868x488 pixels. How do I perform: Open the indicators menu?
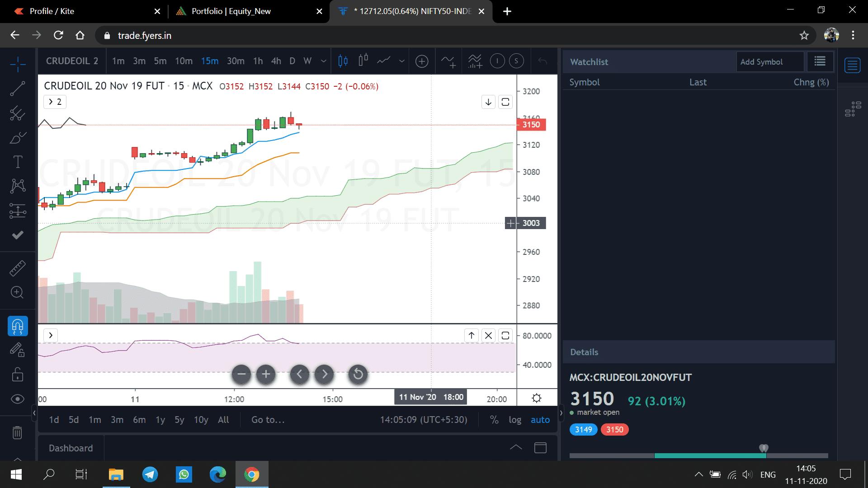coord(448,61)
